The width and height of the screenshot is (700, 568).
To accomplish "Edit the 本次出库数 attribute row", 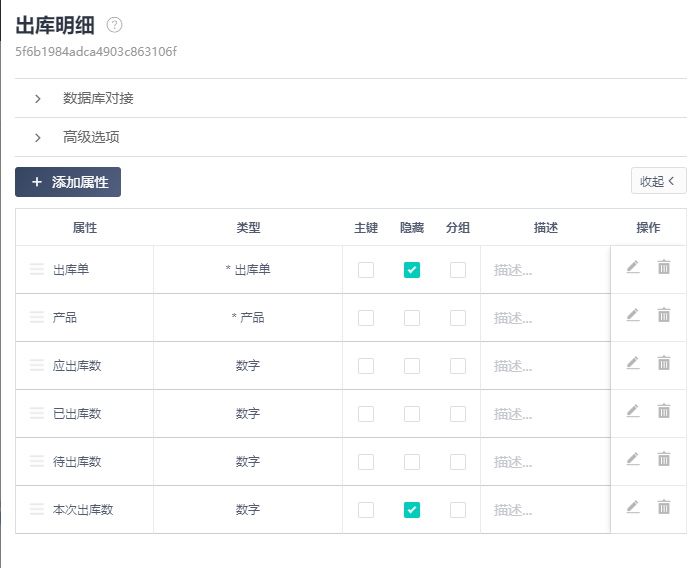I will (x=633, y=507).
